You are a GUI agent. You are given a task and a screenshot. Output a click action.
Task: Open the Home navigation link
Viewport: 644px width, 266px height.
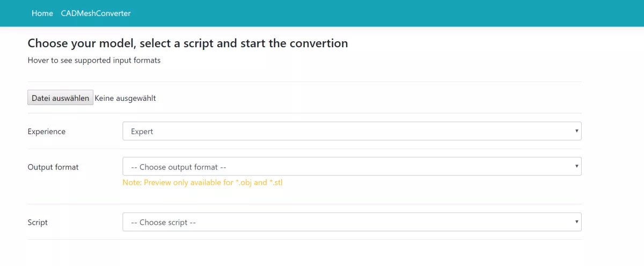(x=42, y=13)
